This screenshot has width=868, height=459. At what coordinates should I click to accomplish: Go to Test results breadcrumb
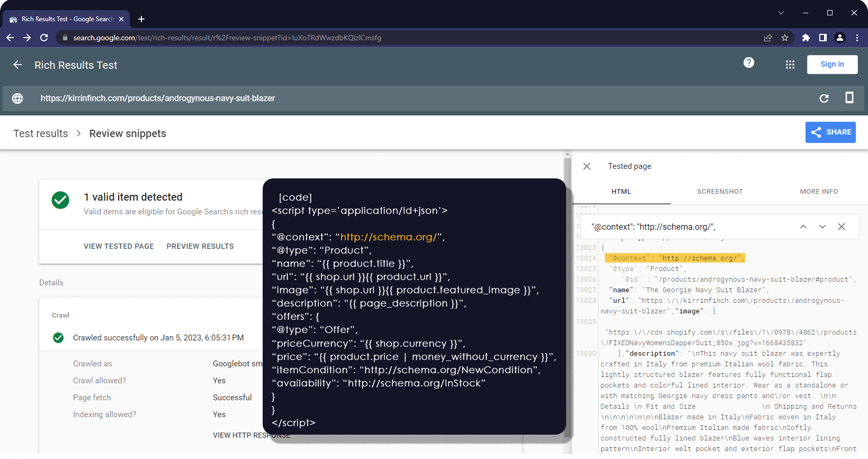coord(41,133)
